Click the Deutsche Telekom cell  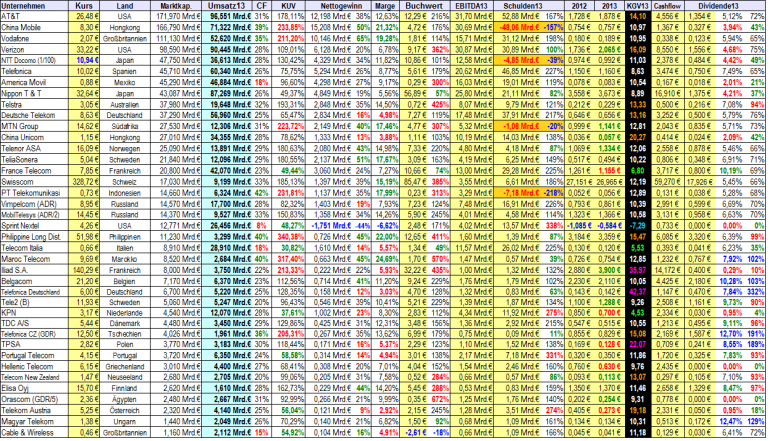(34, 115)
